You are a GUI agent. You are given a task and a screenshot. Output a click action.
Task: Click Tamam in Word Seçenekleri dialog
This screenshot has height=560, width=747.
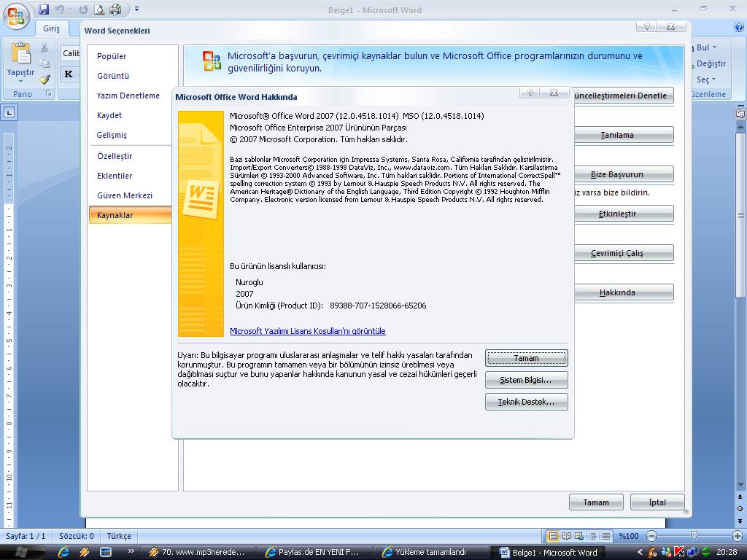click(596, 502)
